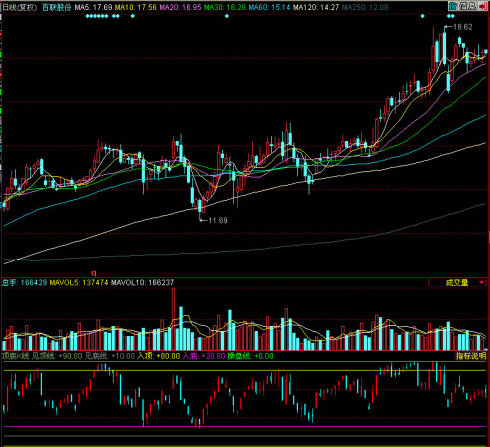This screenshot has height=447, width=490.
Task: Click the 百联股份 stock name
Action: pos(57,7)
